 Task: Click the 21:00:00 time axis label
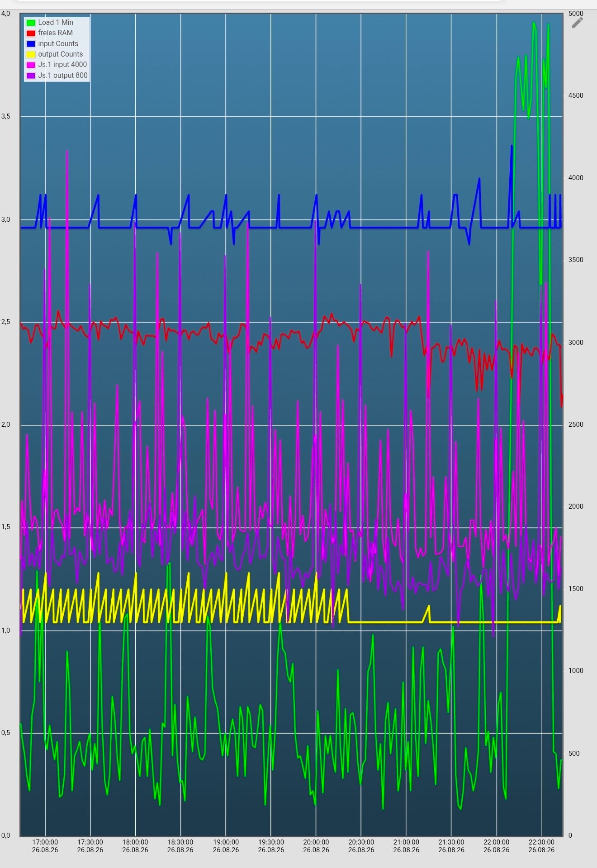[x=406, y=846]
